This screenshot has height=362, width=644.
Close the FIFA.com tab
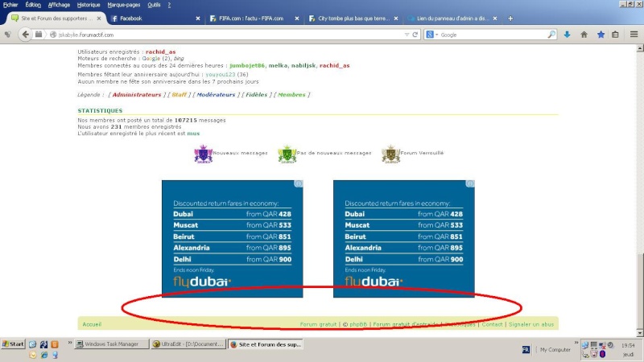297,19
